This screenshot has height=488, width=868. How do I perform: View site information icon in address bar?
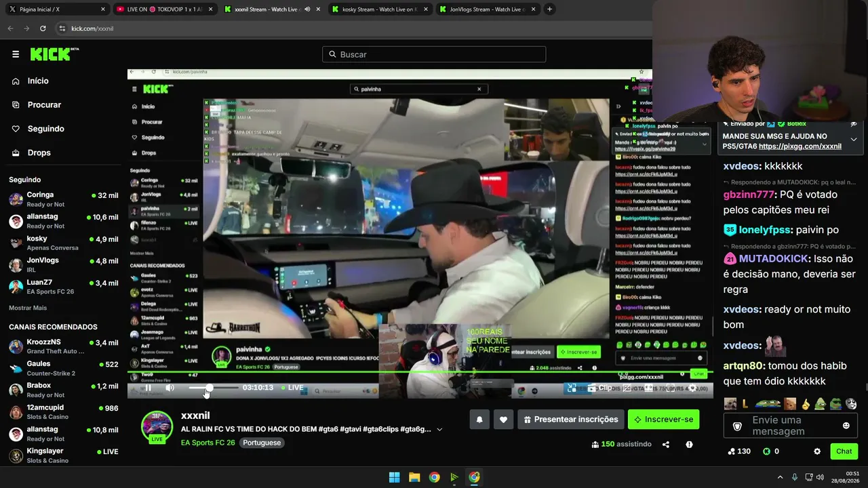click(62, 28)
